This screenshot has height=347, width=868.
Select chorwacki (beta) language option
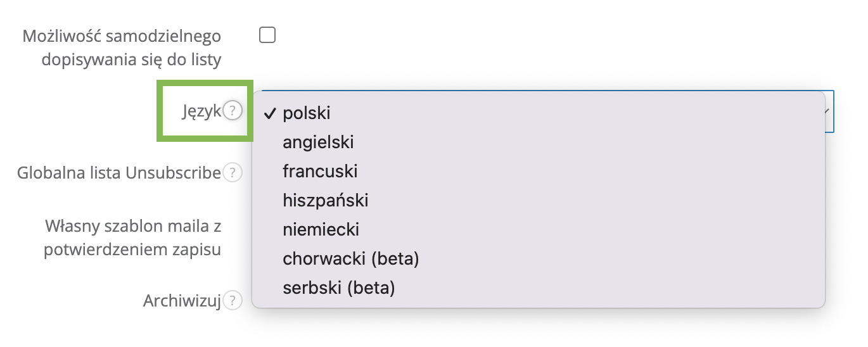click(351, 258)
